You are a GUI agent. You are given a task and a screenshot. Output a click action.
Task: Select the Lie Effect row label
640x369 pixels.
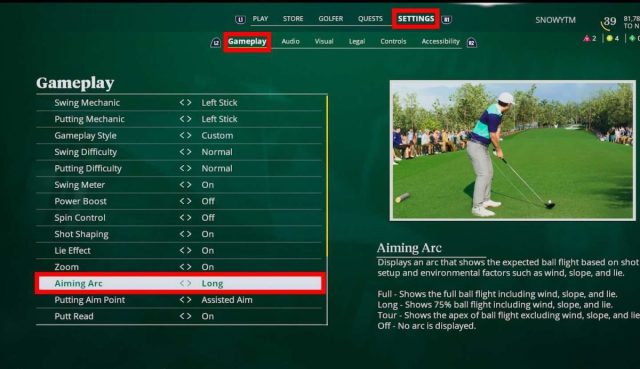coord(72,250)
